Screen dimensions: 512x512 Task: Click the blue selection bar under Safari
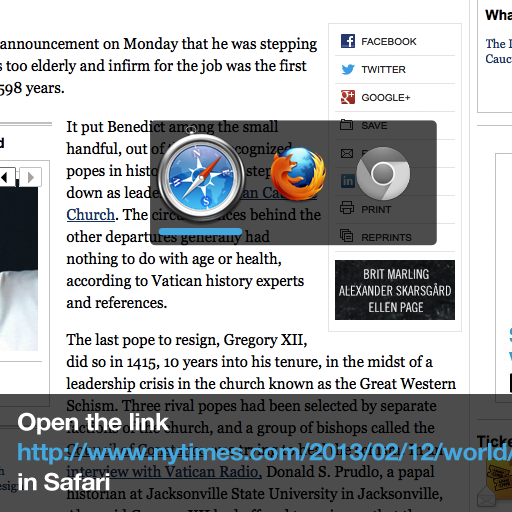click(200, 232)
